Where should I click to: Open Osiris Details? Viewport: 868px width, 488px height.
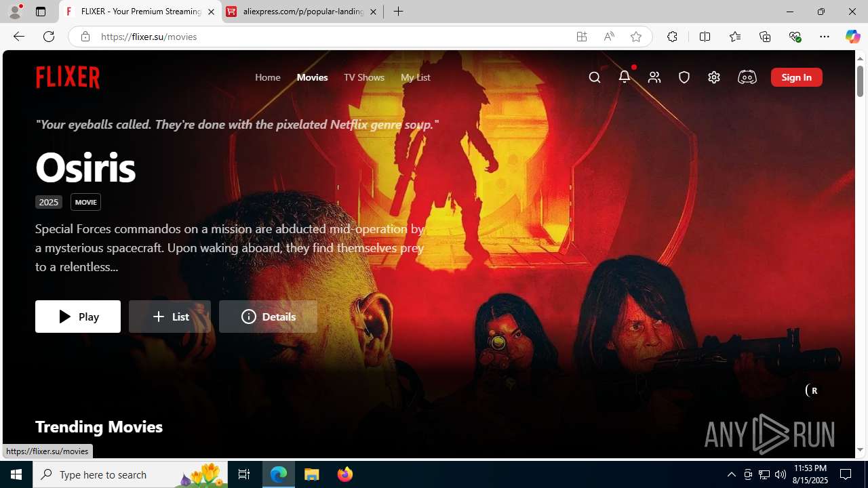tap(268, 317)
